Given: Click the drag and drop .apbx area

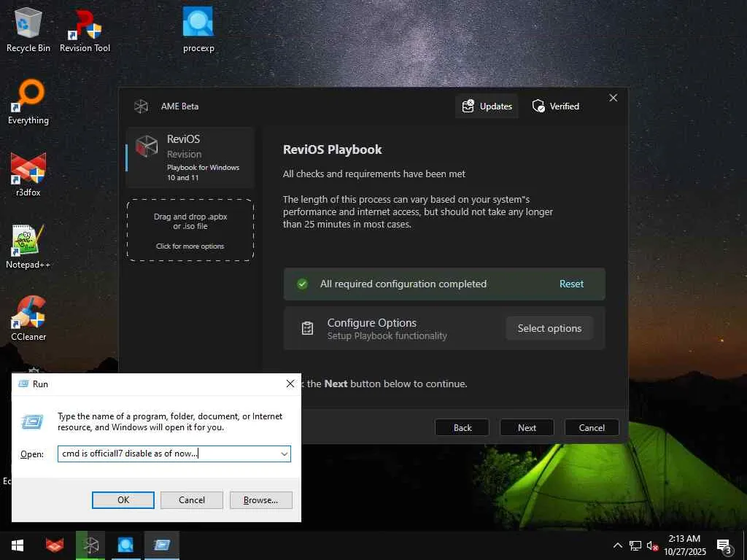Looking at the screenshot, I should pos(190,230).
